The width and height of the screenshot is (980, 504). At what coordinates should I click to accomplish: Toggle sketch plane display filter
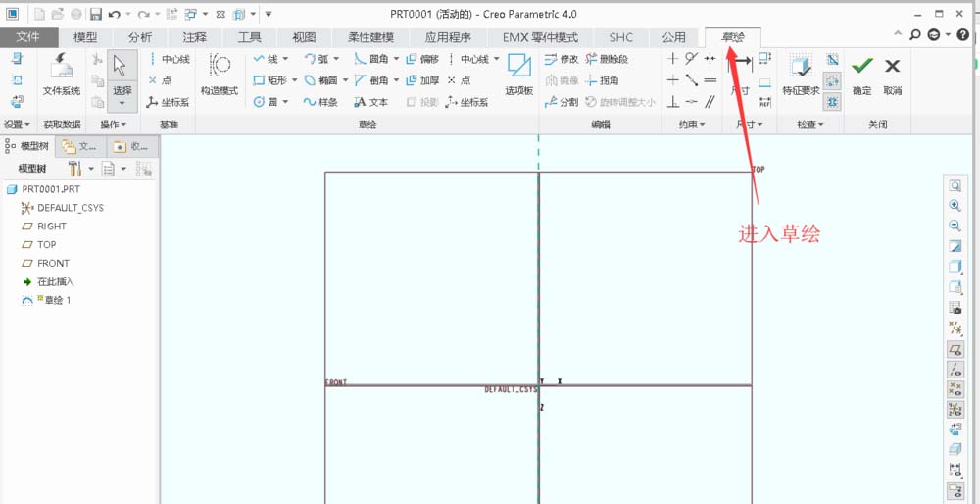point(955,349)
